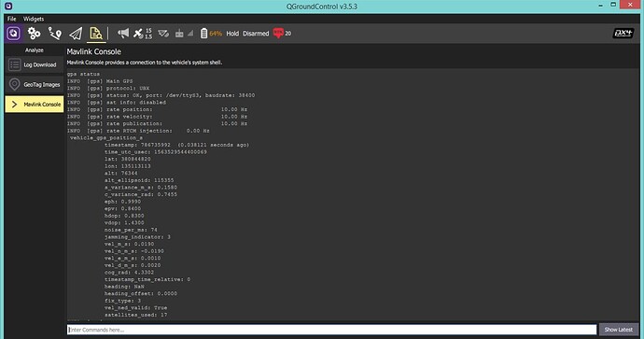
Task: Select the Mavlink Console page
Action: (x=35, y=105)
